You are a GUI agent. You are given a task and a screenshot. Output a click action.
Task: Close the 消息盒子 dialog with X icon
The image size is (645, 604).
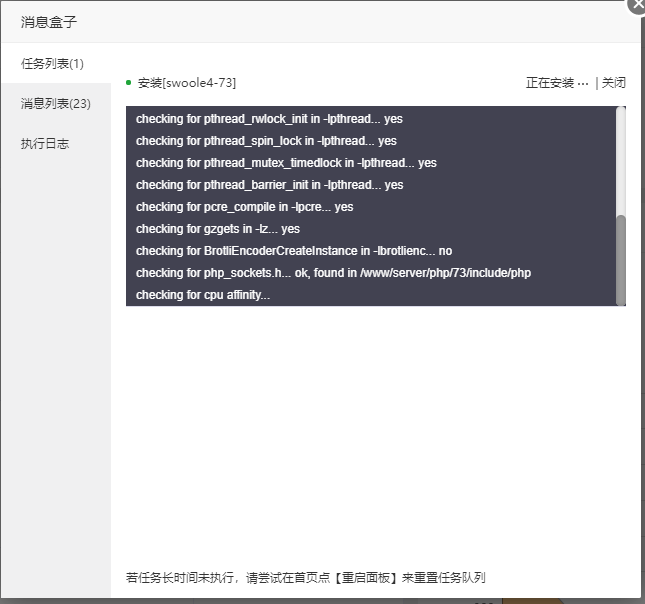[x=637, y=5]
